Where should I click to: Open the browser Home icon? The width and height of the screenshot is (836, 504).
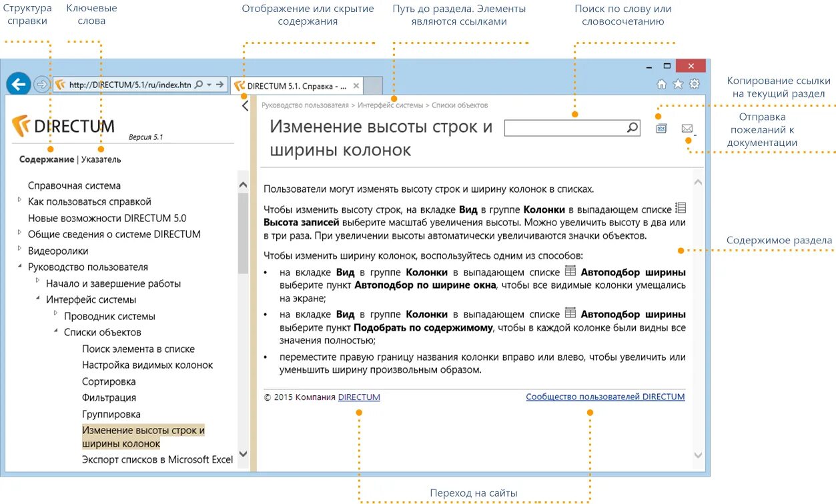661,84
